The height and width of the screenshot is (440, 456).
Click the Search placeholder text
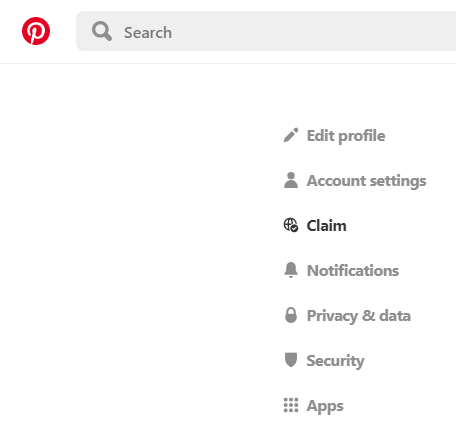(x=148, y=32)
